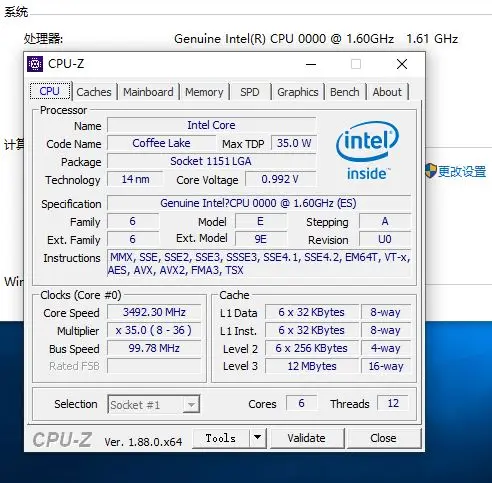Open the 更改设置 link in System window
This screenshot has height=483, width=492.
pos(462,171)
